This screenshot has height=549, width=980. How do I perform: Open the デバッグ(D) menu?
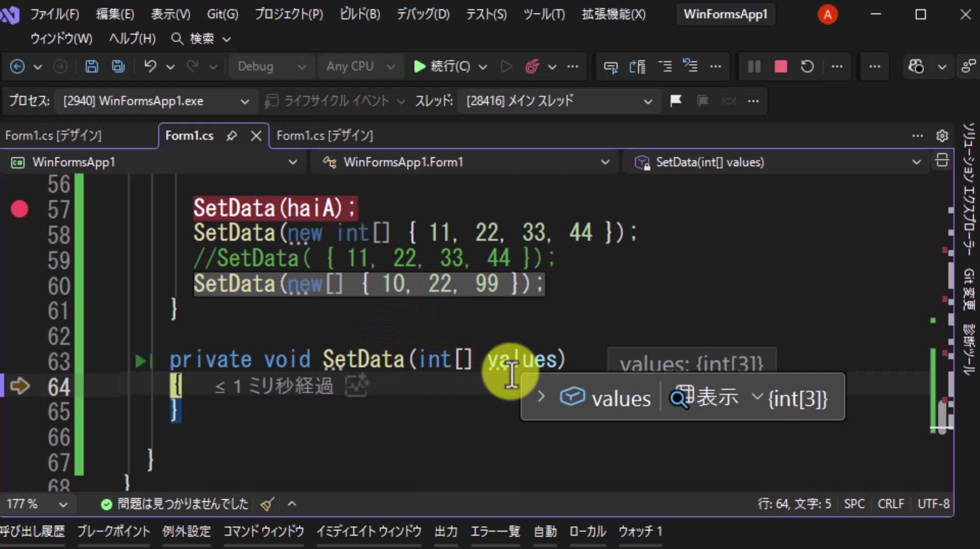coord(423,14)
